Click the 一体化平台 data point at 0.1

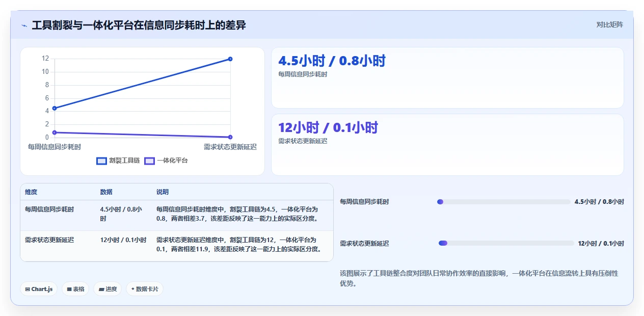[230, 137]
